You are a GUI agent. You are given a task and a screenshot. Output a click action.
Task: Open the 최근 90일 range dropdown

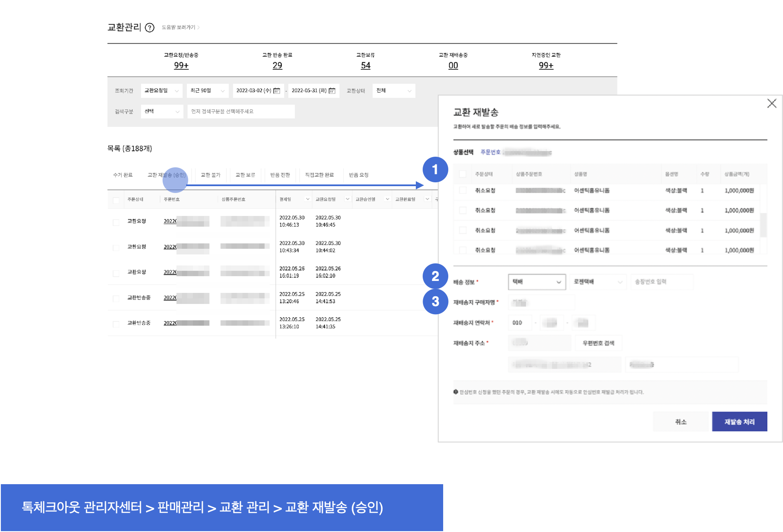point(208,91)
